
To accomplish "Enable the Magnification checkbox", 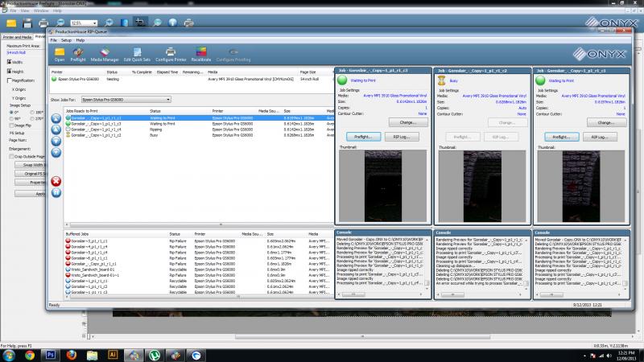I will [x=10, y=80].
